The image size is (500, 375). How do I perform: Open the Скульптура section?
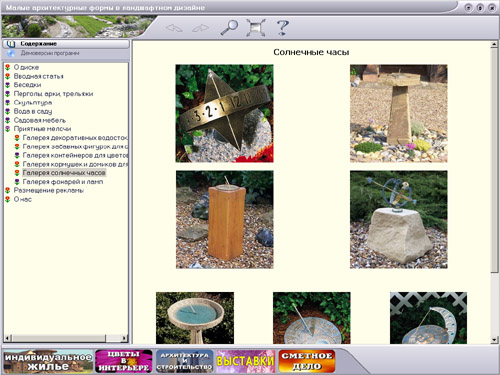[33, 103]
